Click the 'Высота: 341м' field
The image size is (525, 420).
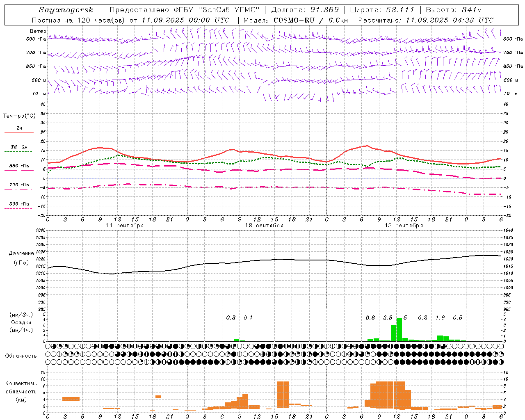click(454, 10)
